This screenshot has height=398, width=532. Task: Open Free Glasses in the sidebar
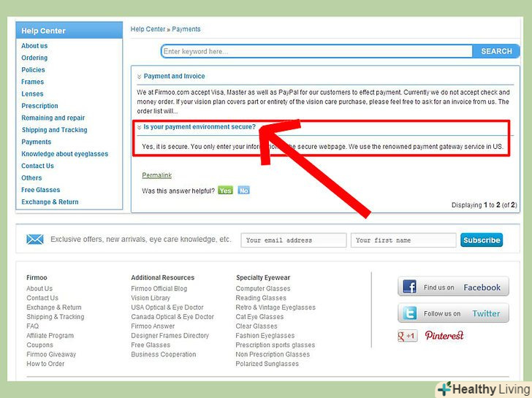pyautogui.click(x=40, y=190)
